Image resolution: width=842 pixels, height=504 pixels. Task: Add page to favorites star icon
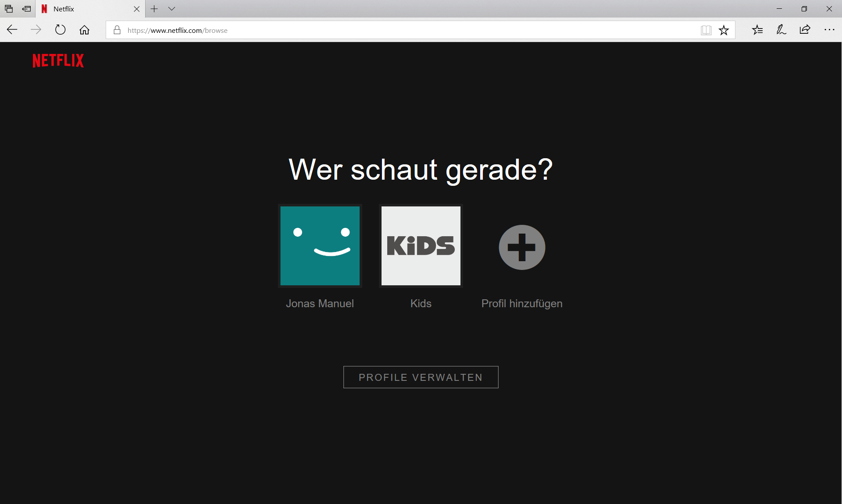pos(724,30)
